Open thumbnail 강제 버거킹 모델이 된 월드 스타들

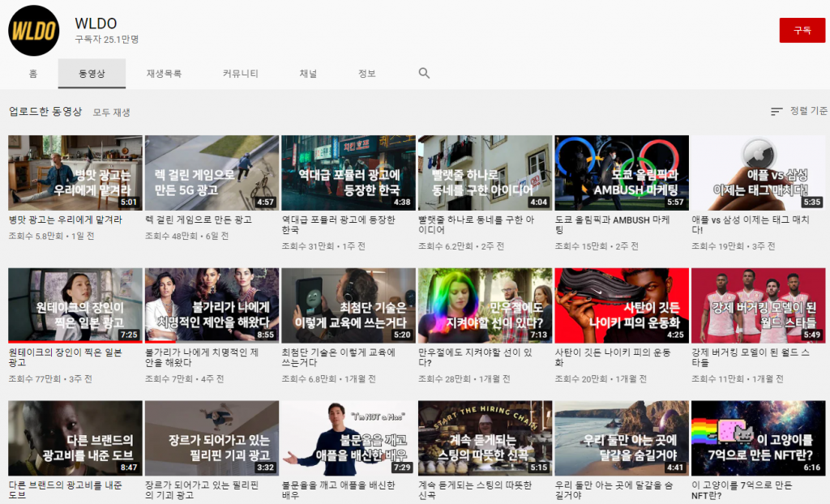[x=759, y=305]
